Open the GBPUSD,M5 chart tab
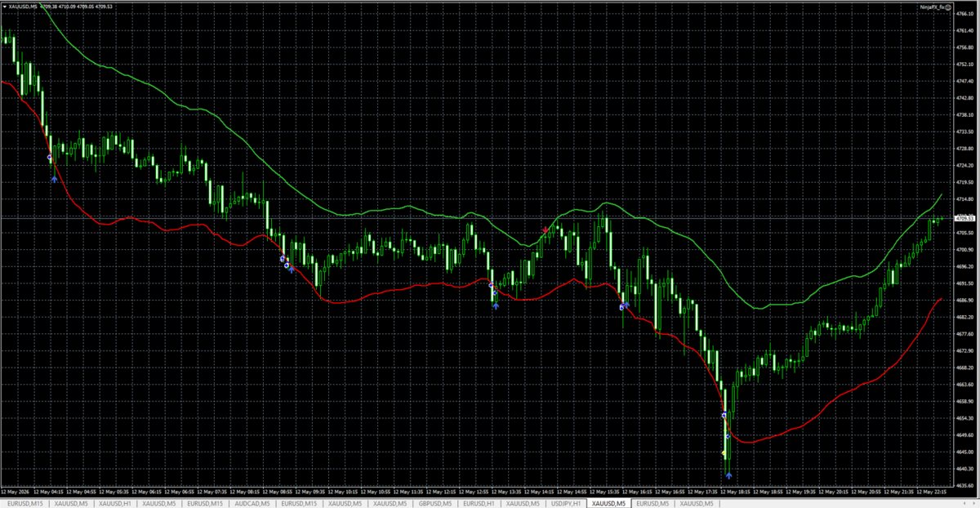The image size is (980, 508). (435, 503)
